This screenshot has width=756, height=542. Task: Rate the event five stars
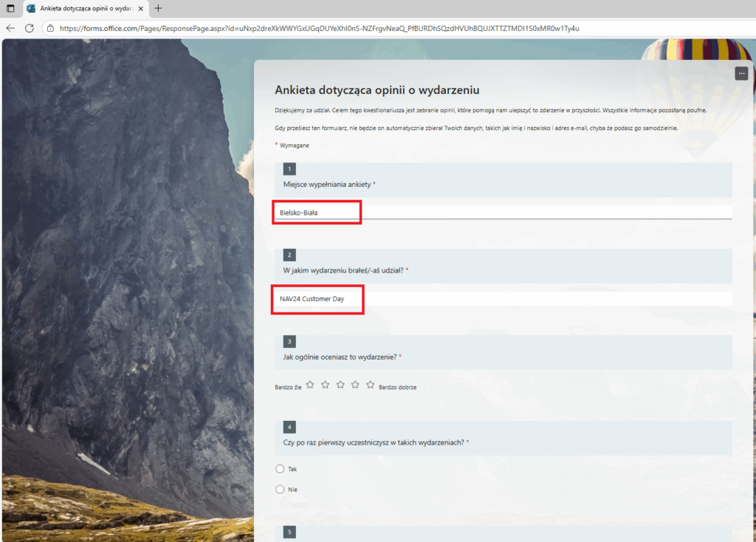pyautogui.click(x=371, y=385)
